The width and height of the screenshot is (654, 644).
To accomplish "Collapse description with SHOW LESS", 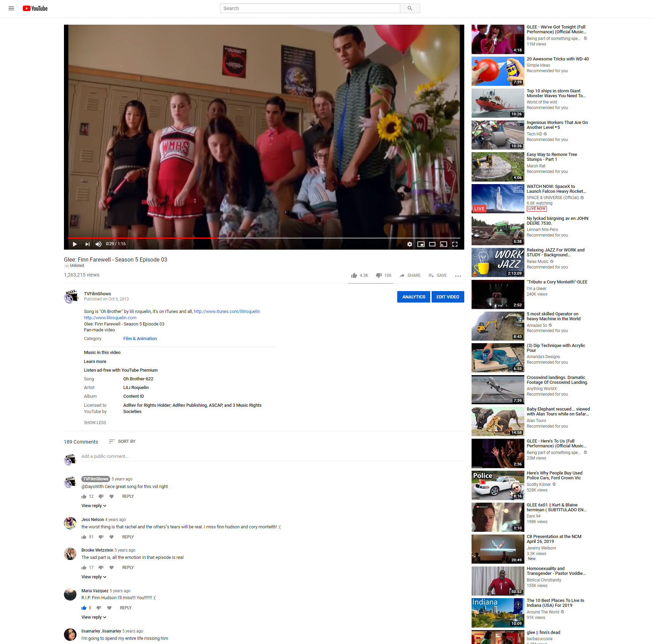I will [x=95, y=423].
